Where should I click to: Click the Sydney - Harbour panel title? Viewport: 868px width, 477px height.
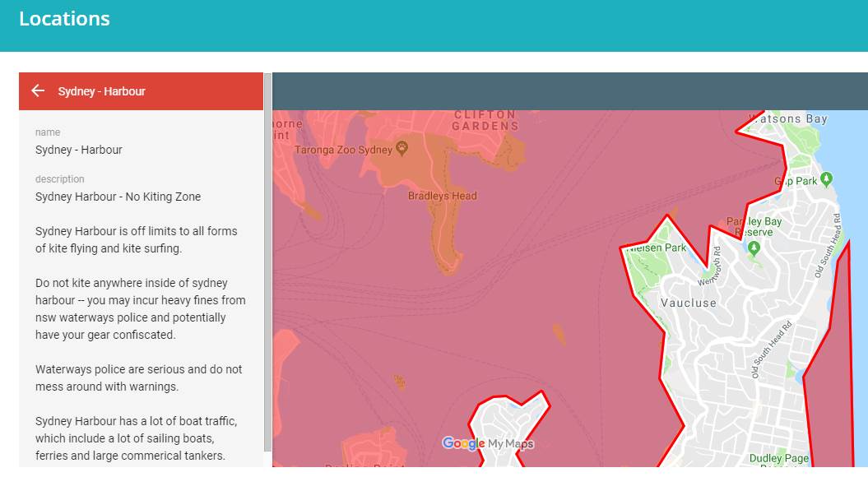coord(101,91)
